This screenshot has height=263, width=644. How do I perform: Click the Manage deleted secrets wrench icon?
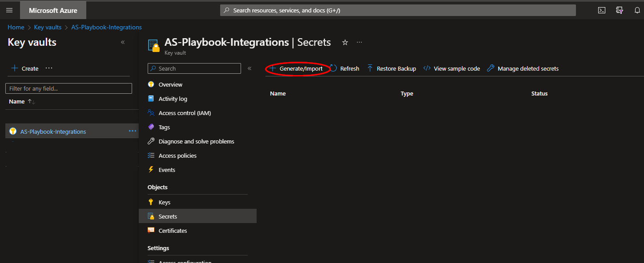click(x=491, y=68)
